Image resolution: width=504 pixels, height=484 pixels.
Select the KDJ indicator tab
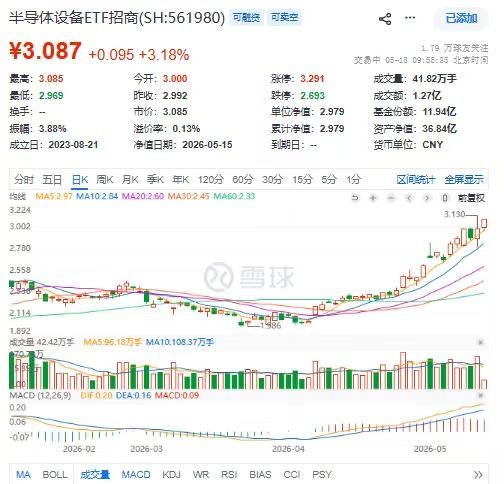pos(171,474)
